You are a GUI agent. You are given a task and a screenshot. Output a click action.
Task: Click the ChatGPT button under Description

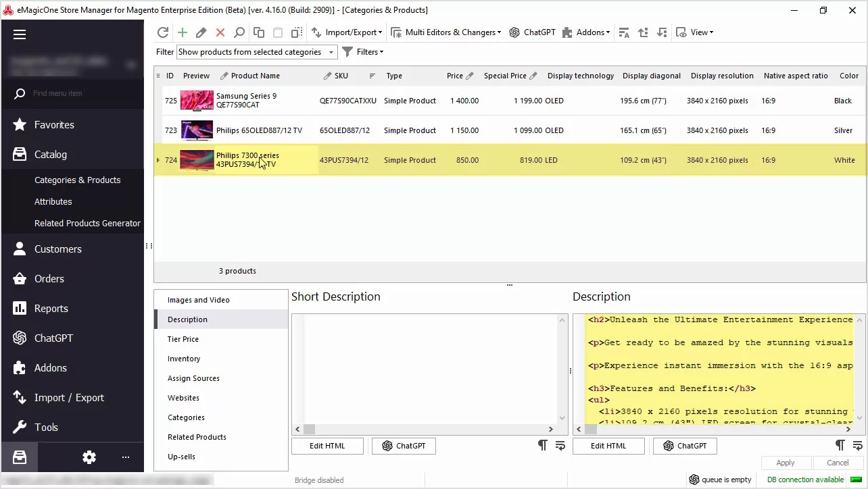click(685, 446)
